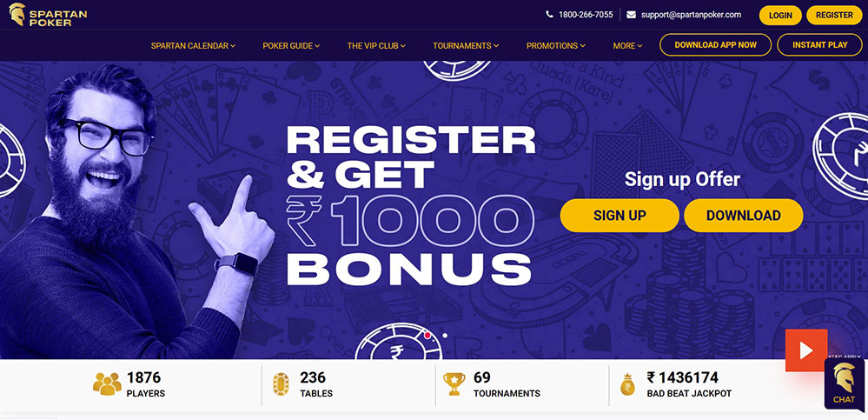Click the yellow Sign Up button
868x420 pixels.
620,216
